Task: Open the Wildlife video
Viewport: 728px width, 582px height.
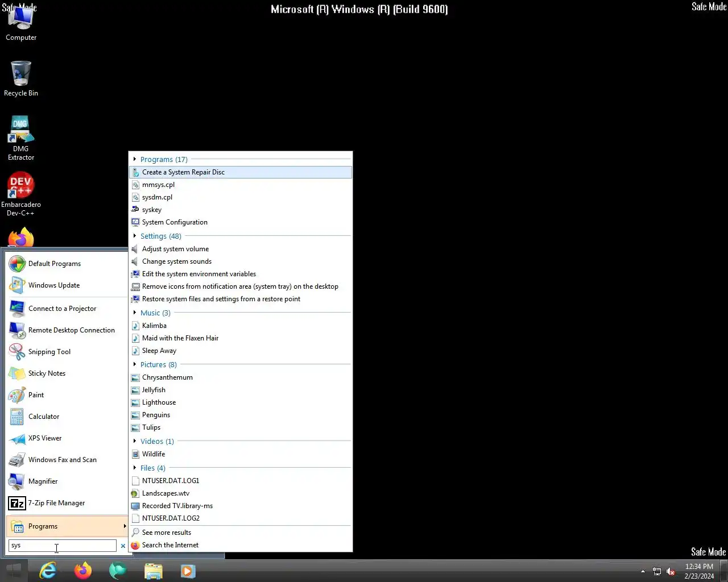Action: (241, 454)
